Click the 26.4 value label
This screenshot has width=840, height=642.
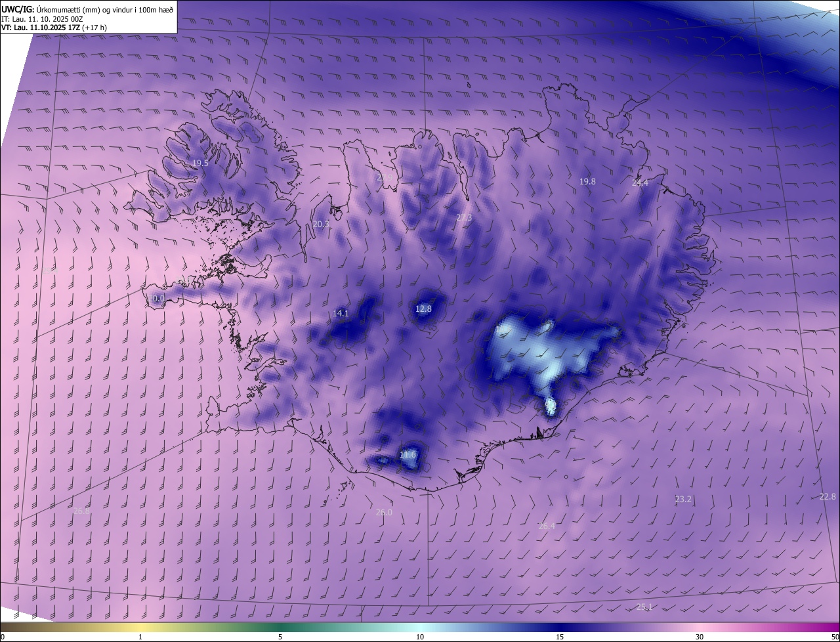(x=547, y=526)
